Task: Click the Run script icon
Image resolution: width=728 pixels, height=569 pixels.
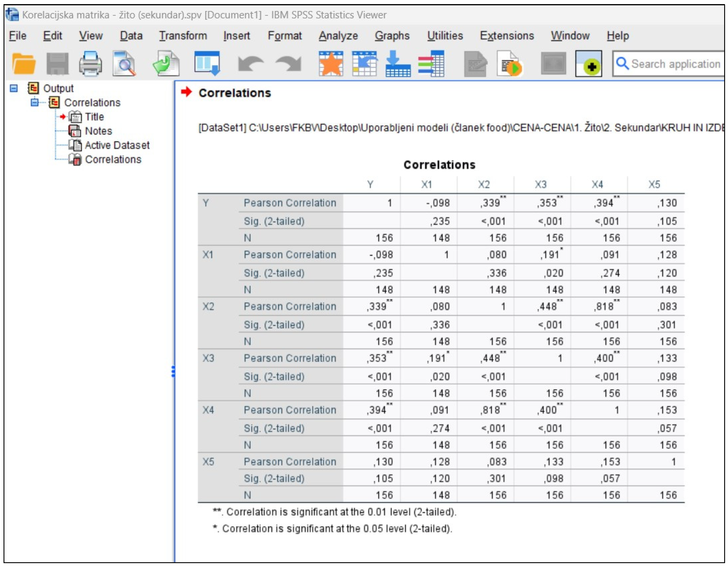Action: [509, 64]
